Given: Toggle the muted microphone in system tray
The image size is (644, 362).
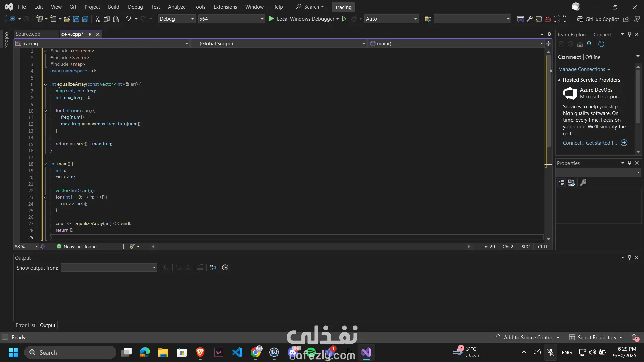Looking at the screenshot, I should (551, 352).
